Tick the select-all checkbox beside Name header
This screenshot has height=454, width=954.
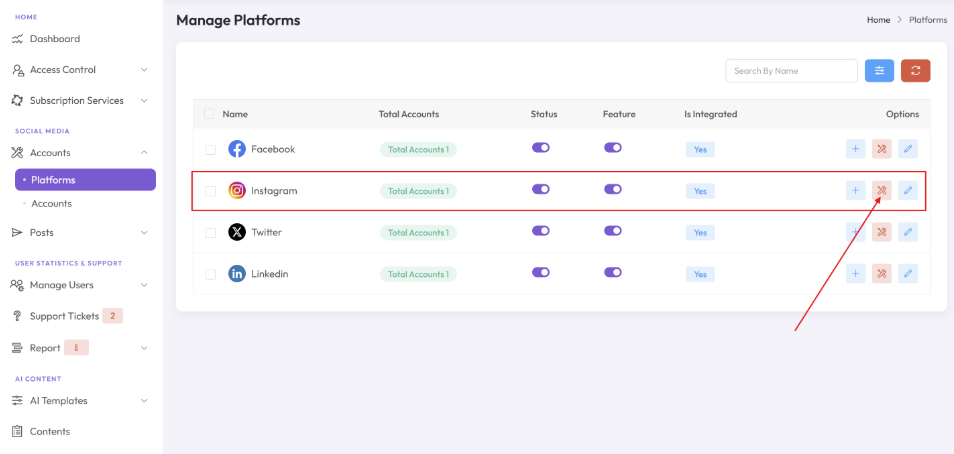209,114
